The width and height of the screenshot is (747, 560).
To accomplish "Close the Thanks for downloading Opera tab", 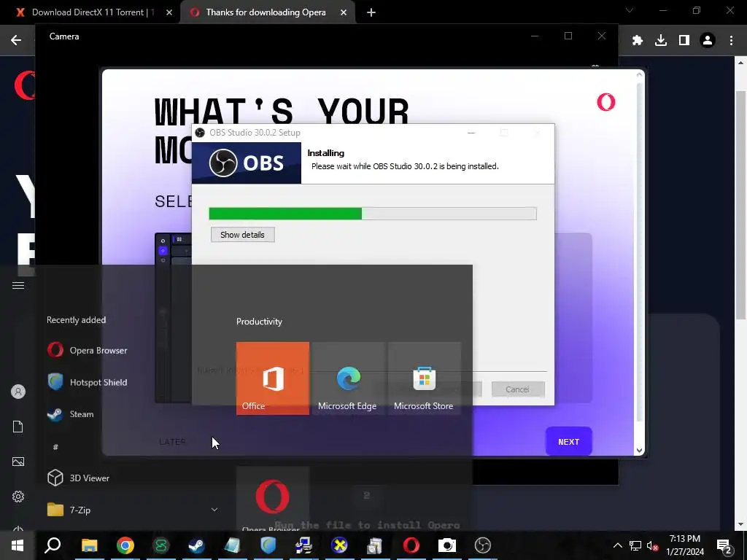I will click(344, 13).
